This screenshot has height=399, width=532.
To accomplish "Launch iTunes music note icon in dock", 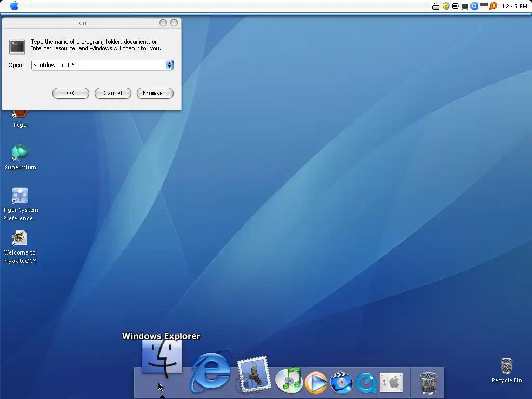I will click(x=289, y=380).
